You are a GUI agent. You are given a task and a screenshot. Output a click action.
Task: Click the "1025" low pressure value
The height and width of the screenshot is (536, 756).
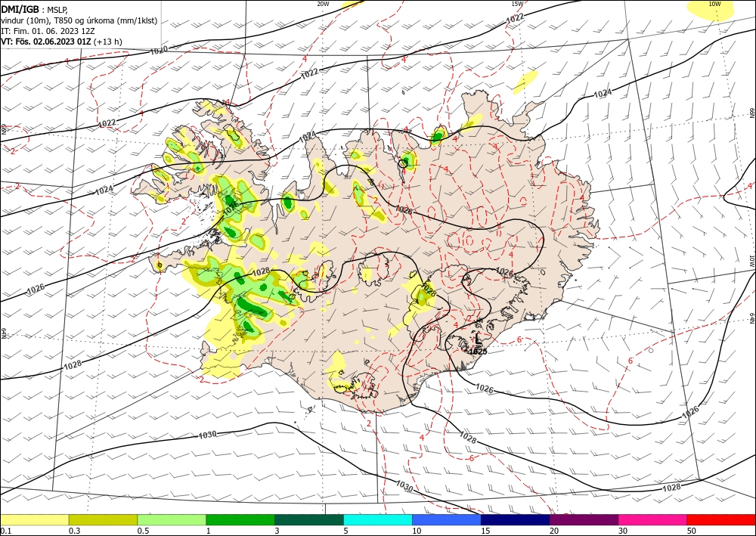point(478,352)
